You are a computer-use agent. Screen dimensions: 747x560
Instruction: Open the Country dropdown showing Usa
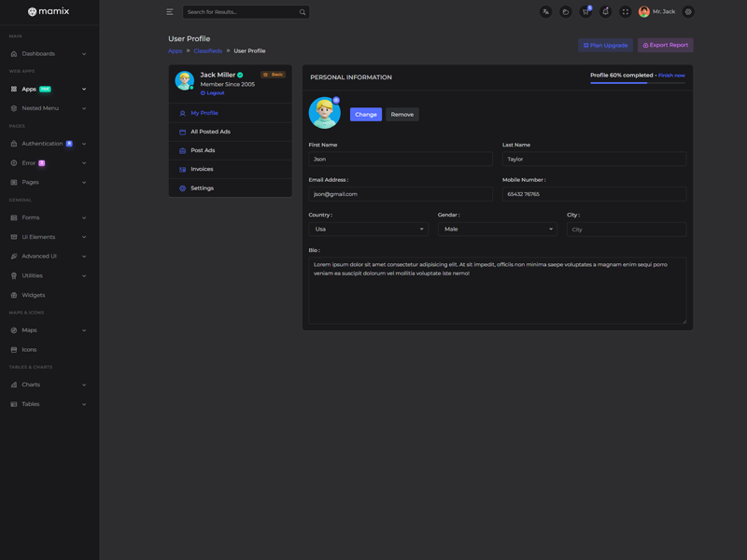(368, 229)
